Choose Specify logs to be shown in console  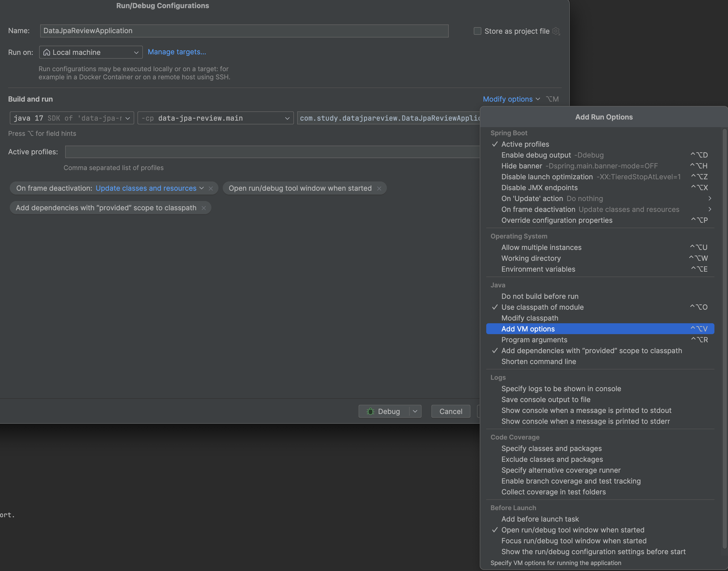[x=600, y=389]
